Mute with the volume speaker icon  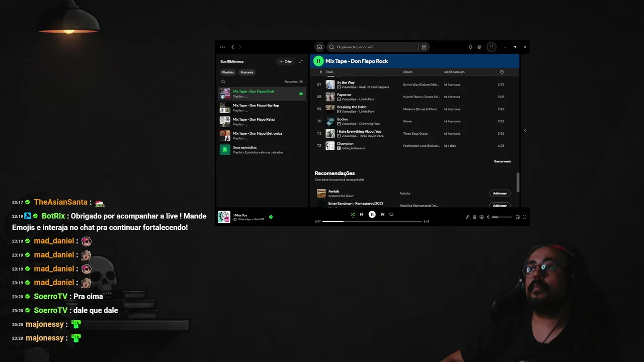488,217
